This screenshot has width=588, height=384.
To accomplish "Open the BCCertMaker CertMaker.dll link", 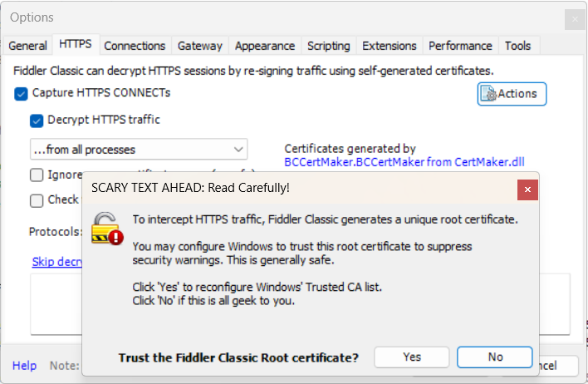I will click(x=404, y=162).
